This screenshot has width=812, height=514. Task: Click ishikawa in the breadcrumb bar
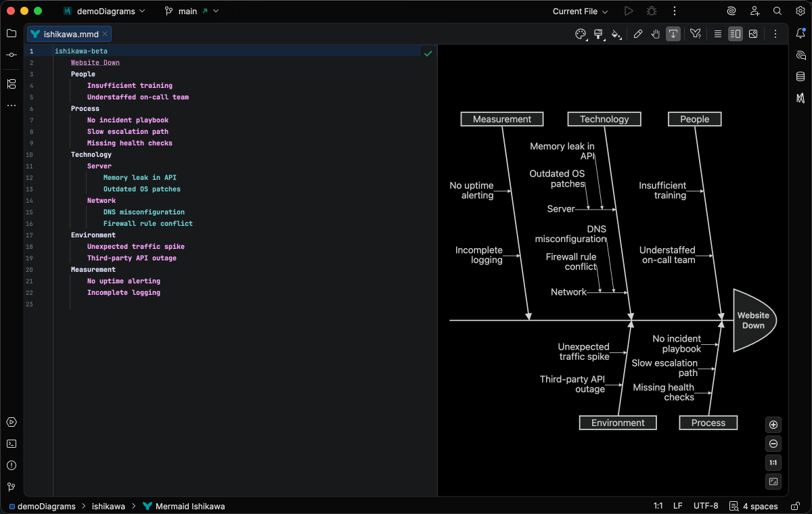tap(108, 506)
